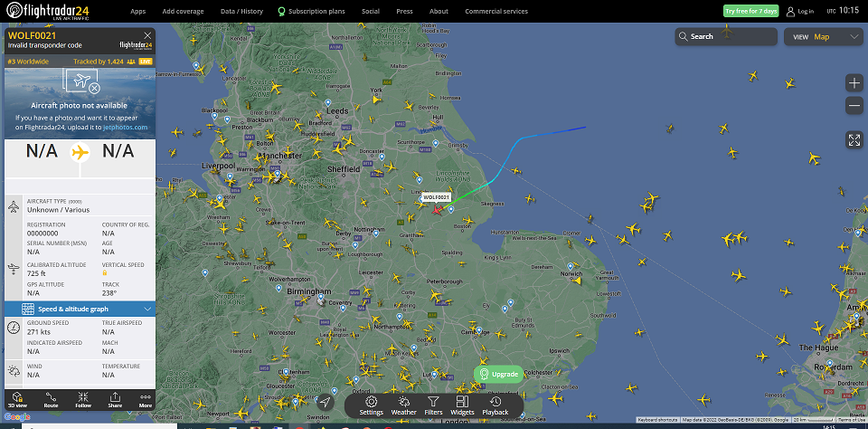Click the Follow aircraft icon
This screenshot has height=429, width=868.
click(83, 400)
